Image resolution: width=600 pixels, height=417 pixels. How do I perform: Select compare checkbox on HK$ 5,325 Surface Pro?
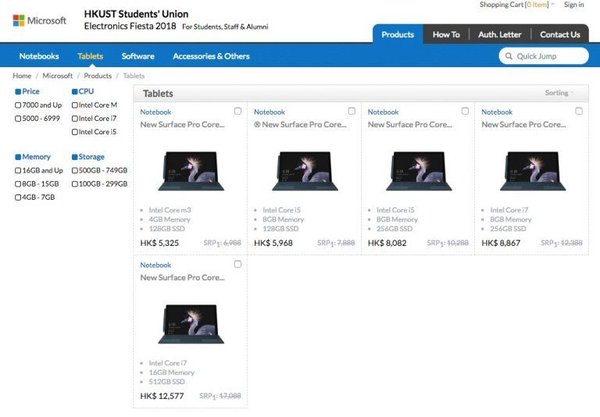point(238,111)
